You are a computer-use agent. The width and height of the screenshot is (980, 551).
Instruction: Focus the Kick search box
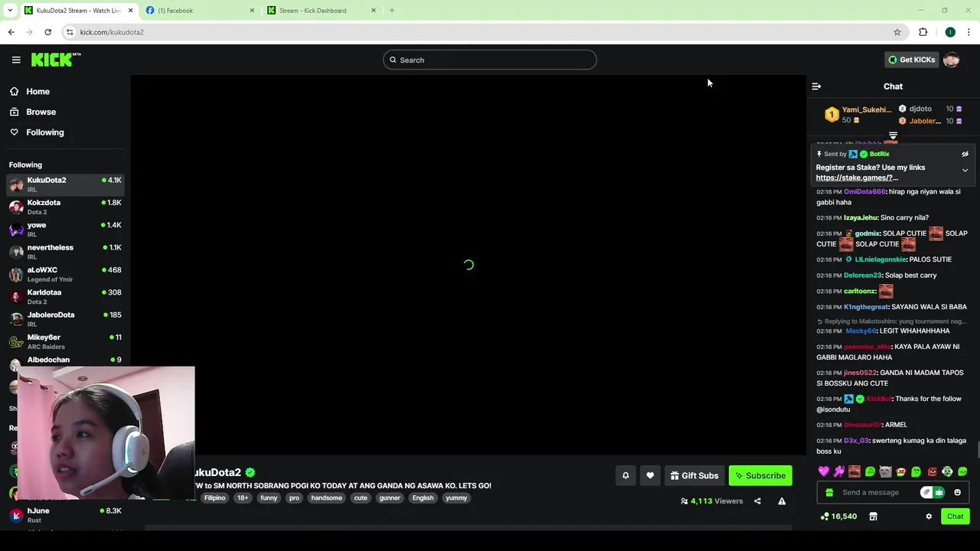coord(490,60)
